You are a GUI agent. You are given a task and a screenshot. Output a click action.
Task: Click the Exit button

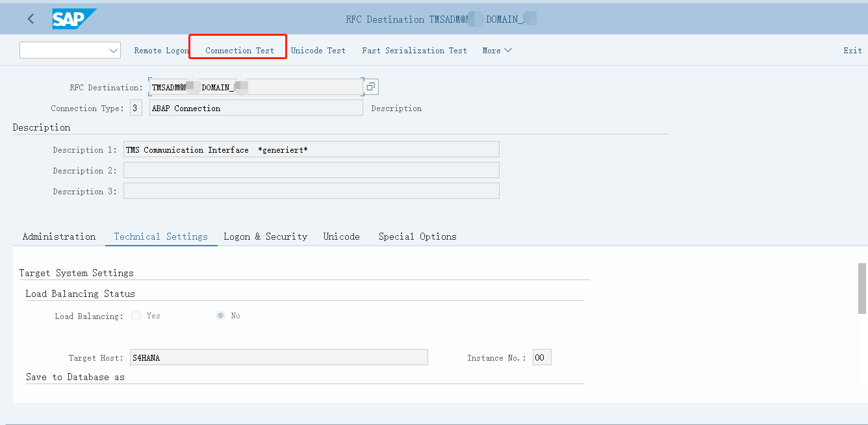(852, 51)
